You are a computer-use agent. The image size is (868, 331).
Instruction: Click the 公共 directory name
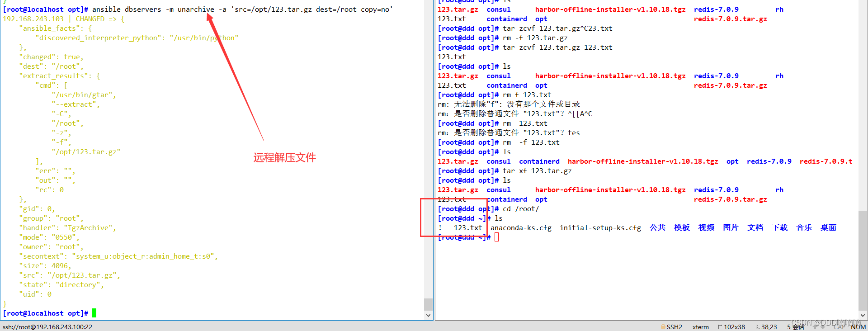pyautogui.click(x=658, y=227)
